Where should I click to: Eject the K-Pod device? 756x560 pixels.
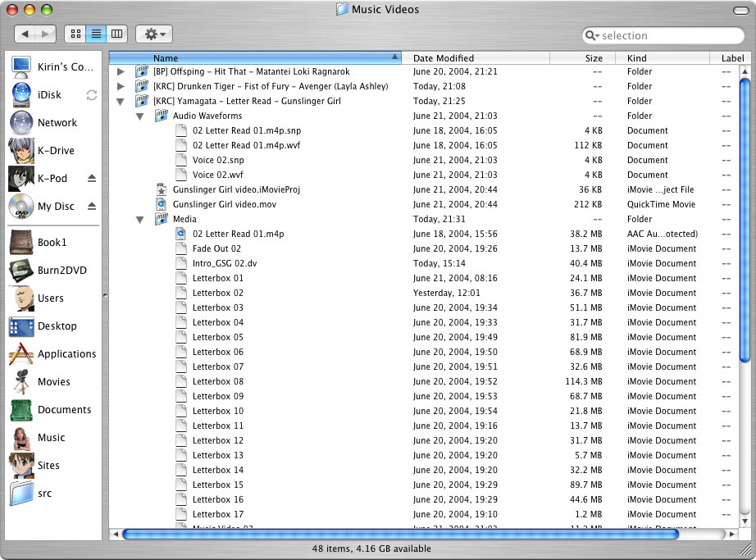click(92, 179)
